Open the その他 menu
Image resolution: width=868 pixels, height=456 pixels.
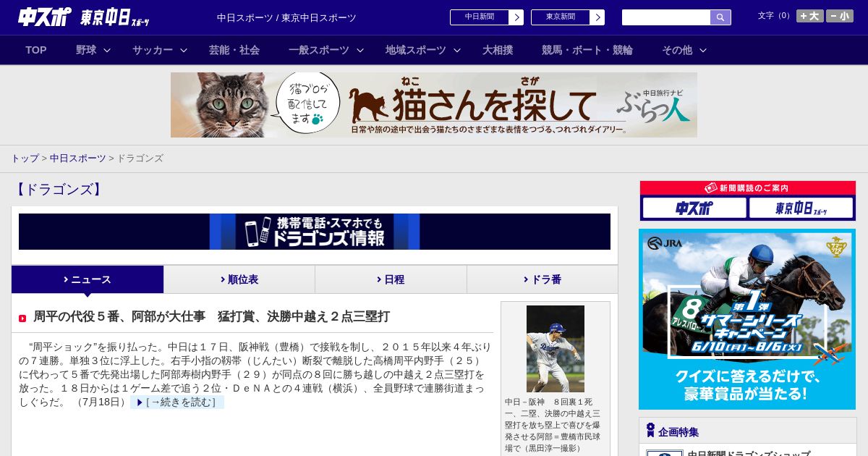click(x=677, y=50)
